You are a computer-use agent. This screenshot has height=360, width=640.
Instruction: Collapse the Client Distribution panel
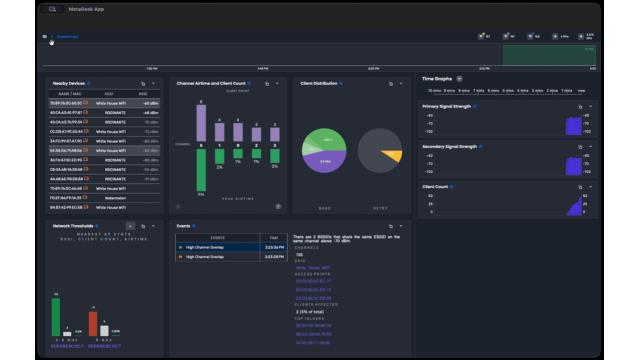[401, 84]
